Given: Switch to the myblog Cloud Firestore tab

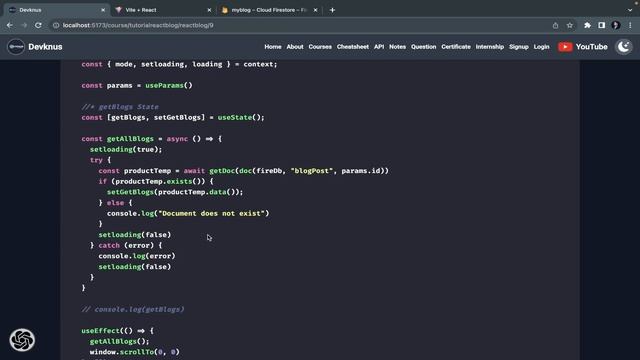Looking at the screenshot, I should pos(269,10).
